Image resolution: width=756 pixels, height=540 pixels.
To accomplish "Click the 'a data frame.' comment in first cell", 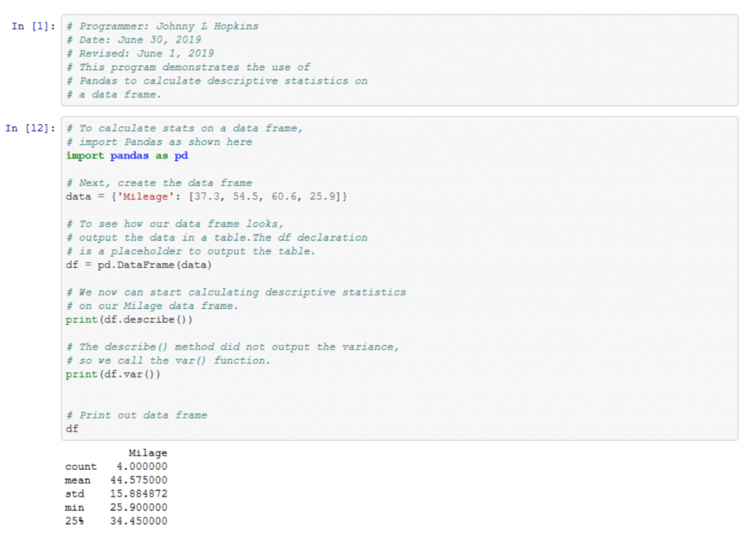I will [x=114, y=94].
